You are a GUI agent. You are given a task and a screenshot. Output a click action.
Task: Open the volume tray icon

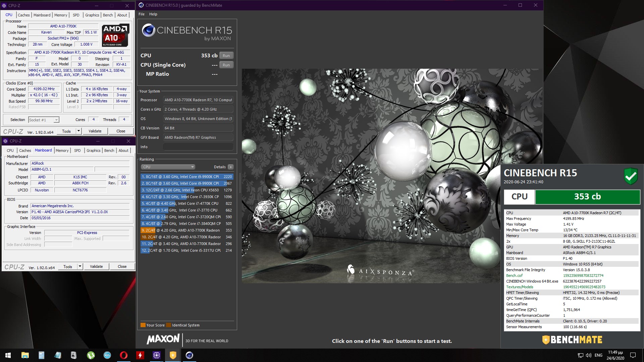coord(589,355)
